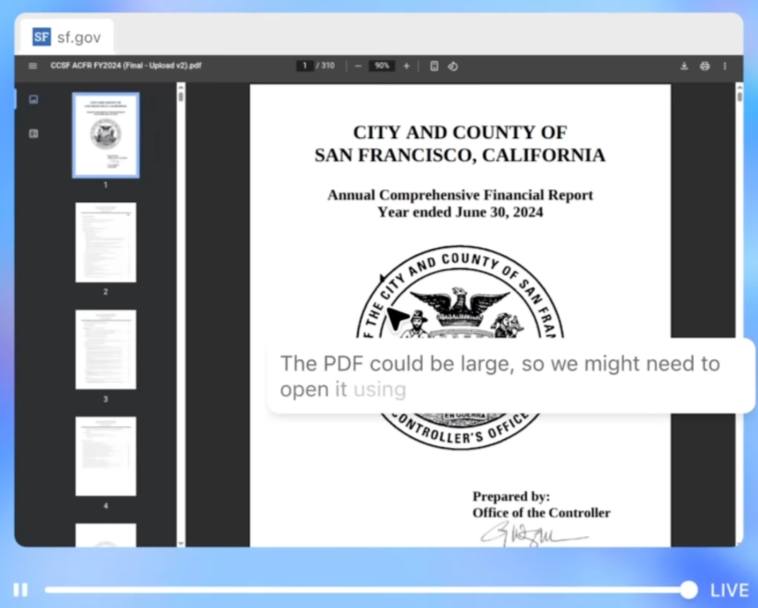Click the page number input field
This screenshot has height=608, width=758.
pos(305,66)
